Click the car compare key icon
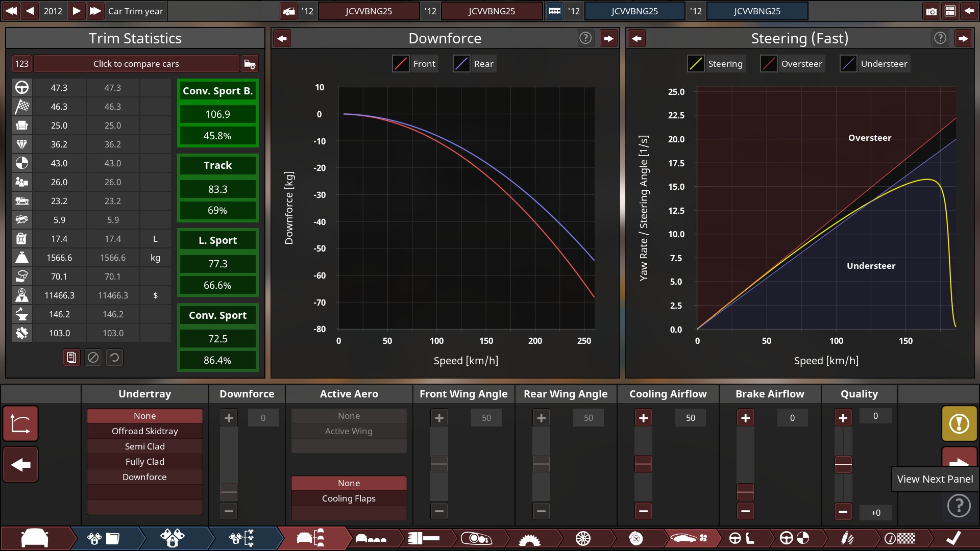Screen dimensions: 980x551 coord(250,64)
